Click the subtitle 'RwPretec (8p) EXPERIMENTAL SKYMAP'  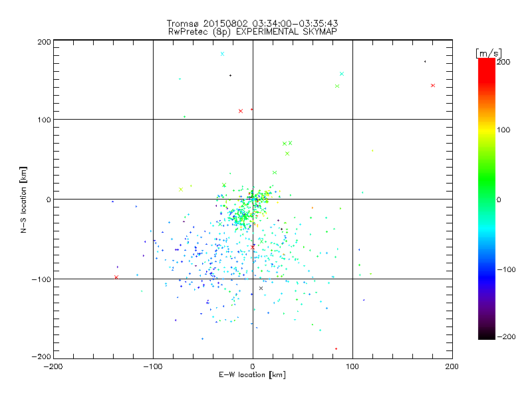click(x=253, y=32)
